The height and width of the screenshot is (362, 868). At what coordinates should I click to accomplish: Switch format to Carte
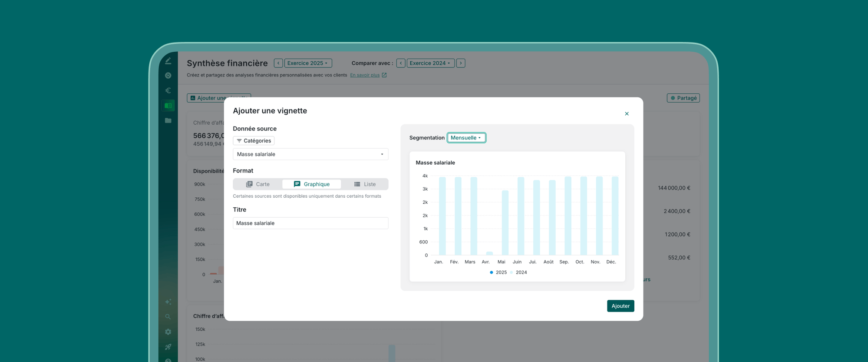258,184
